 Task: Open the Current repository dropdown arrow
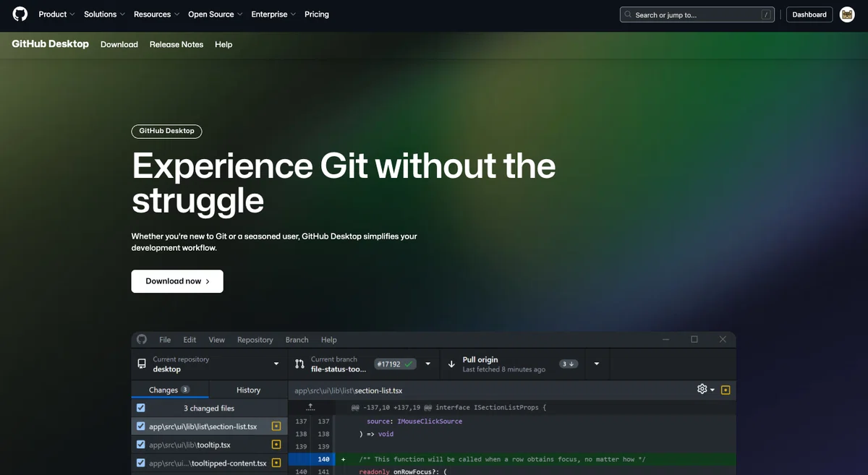tap(276, 364)
